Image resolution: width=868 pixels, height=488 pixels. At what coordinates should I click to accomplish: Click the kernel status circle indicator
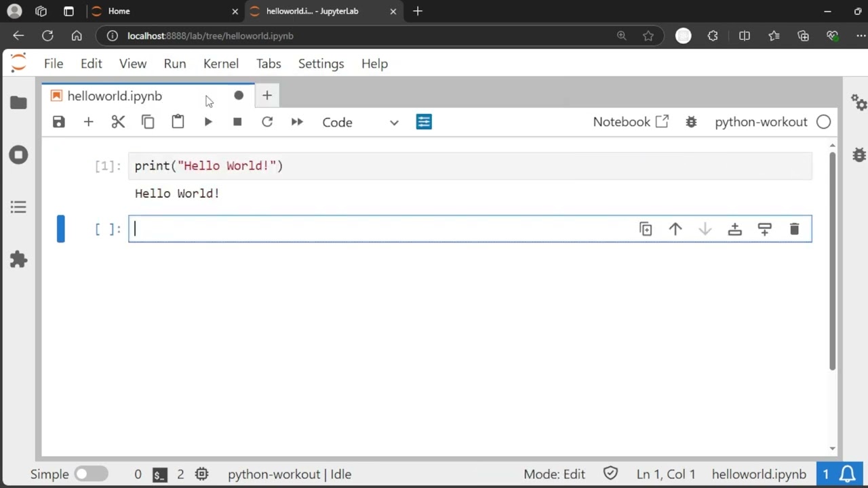pyautogui.click(x=823, y=122)
